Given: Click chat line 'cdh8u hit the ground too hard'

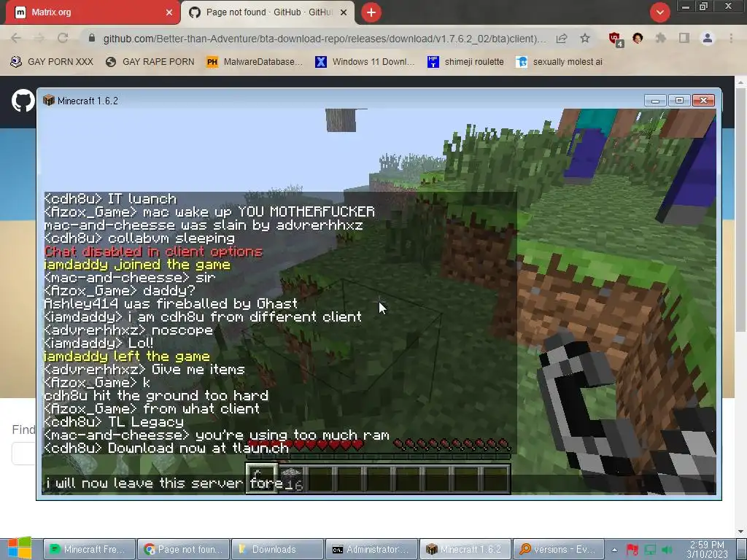Looking at the screenshot, I should (156, 396).
